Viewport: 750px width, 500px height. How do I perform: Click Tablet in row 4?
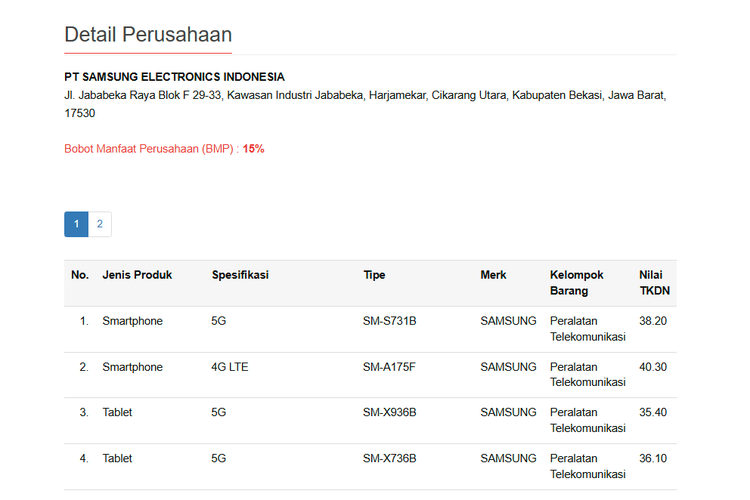117,458
